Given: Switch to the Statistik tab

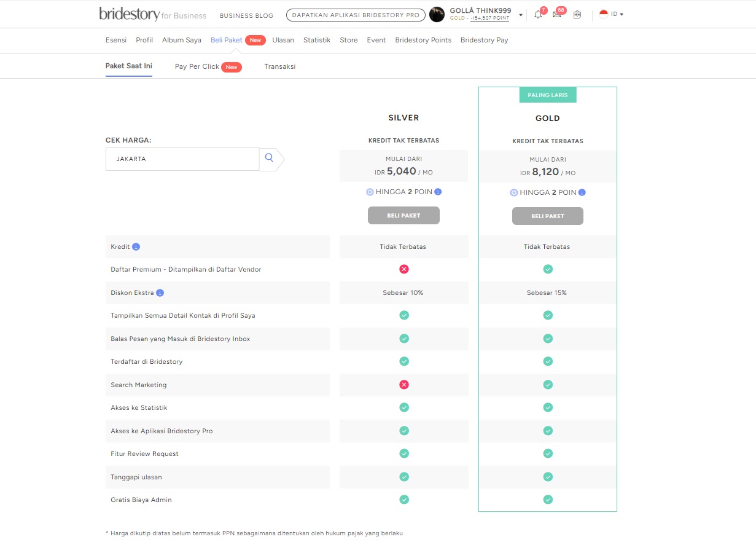Looking at the screenshot, I should pos(317,40).
